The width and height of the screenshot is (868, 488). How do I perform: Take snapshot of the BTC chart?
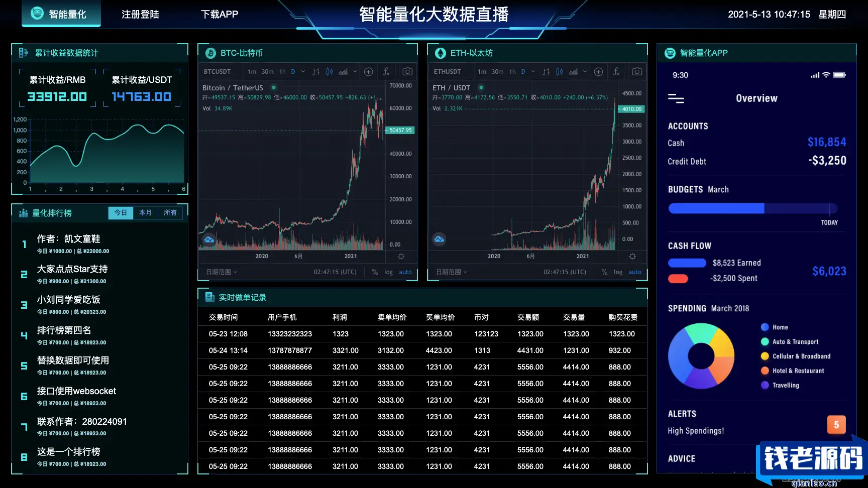407,72
